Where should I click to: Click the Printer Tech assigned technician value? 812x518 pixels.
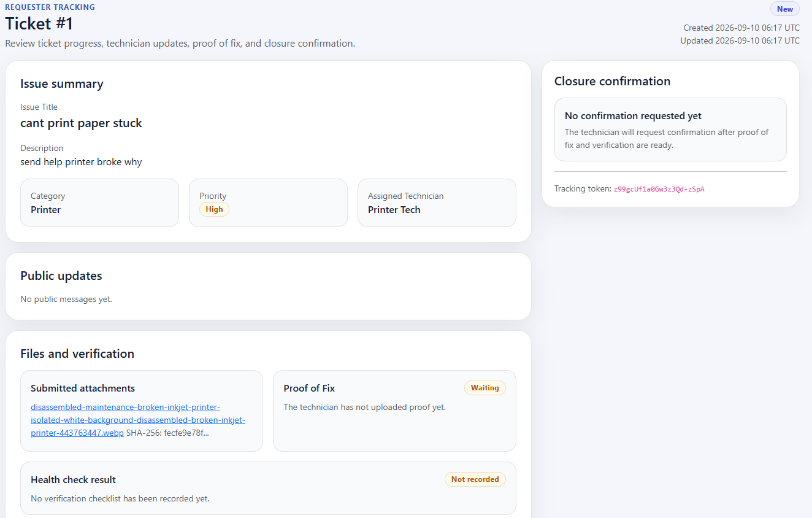click(x=394, y=209)
